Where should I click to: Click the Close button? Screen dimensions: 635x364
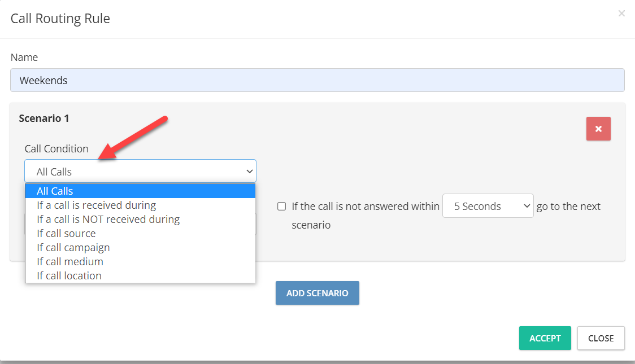(x=601, y=338)
